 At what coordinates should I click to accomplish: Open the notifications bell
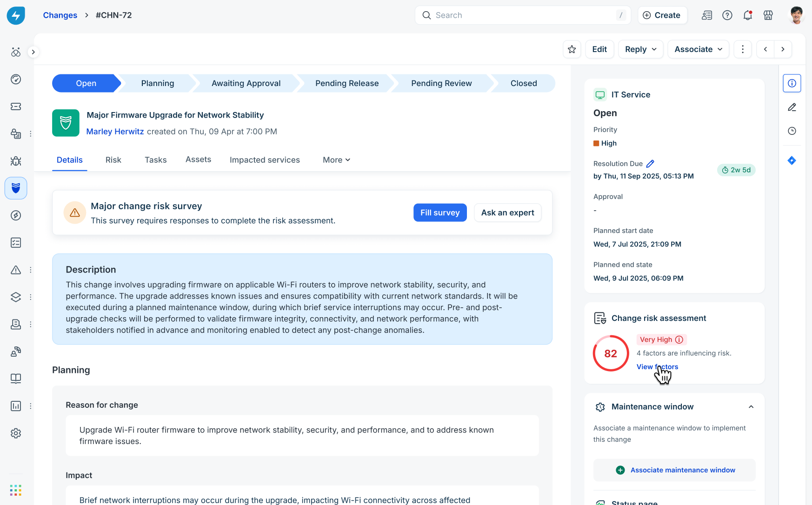(748, 15)
